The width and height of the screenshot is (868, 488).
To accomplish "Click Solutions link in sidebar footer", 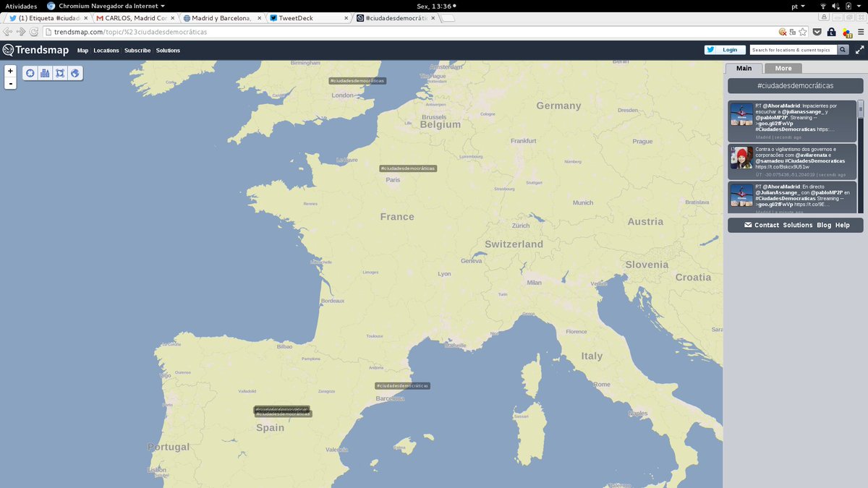I will [x=798, y=225].
